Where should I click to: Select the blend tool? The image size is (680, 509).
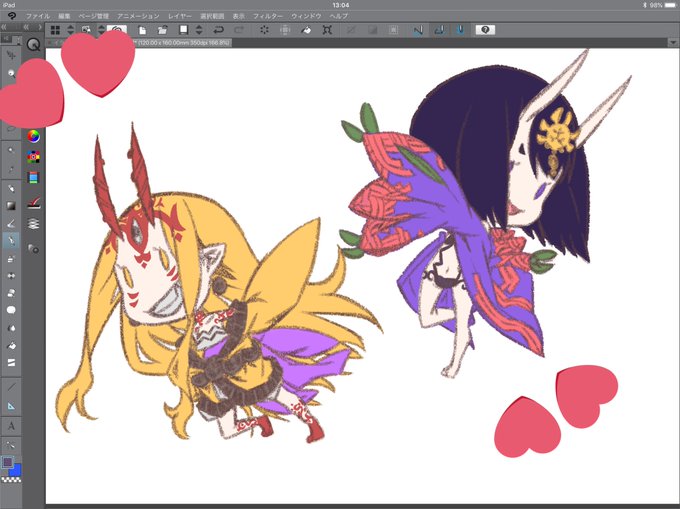11,328
